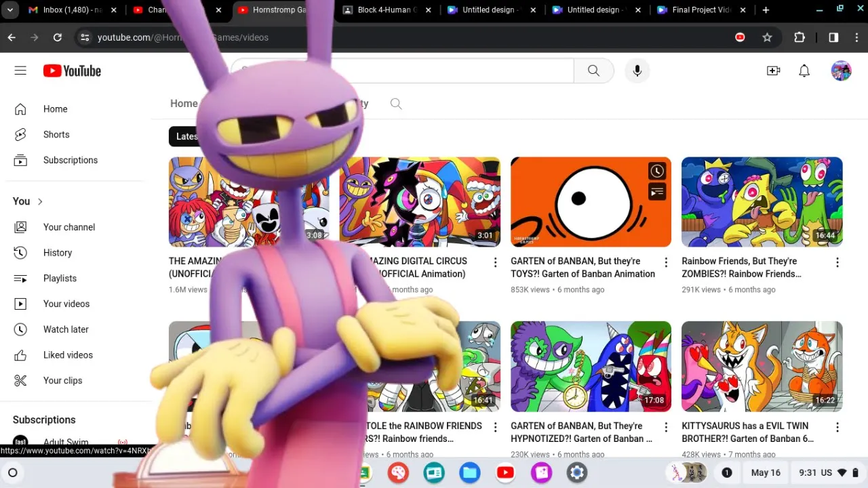Open the May 16 calendar date in tray
This screenshot has height=488, width=868.
tap(766, 472)
